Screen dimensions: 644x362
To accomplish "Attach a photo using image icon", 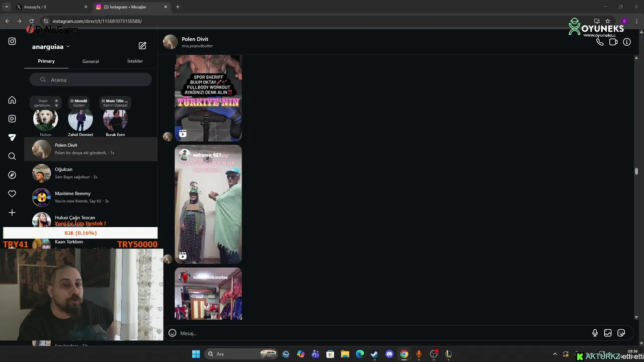I will point(608,333).
